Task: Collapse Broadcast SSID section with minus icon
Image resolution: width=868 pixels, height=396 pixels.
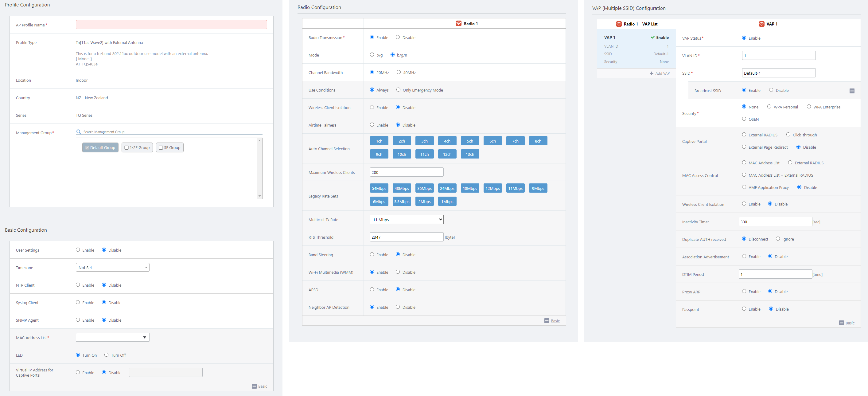Action: coord(851,91)
